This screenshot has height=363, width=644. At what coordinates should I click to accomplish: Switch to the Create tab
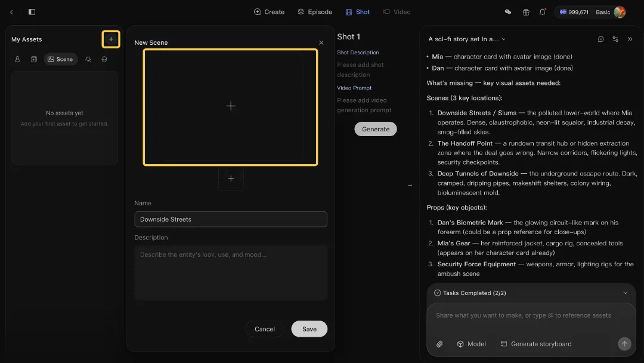pos(269,12)
